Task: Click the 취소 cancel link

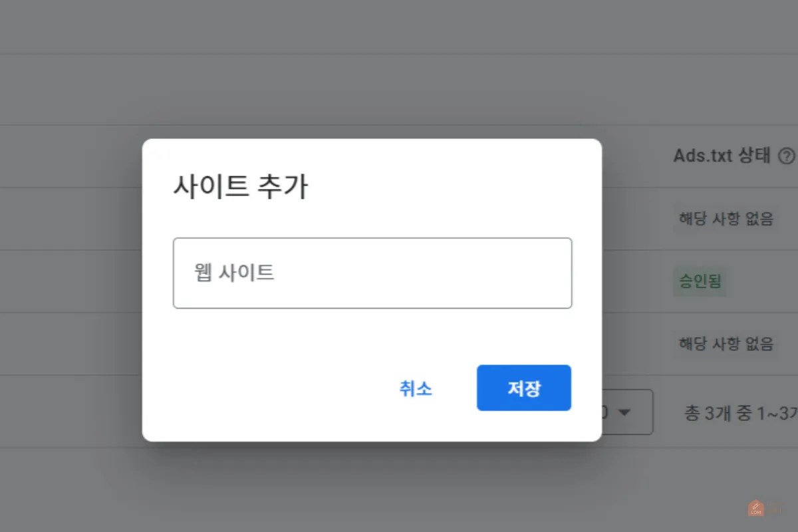Action: point(416,388)
